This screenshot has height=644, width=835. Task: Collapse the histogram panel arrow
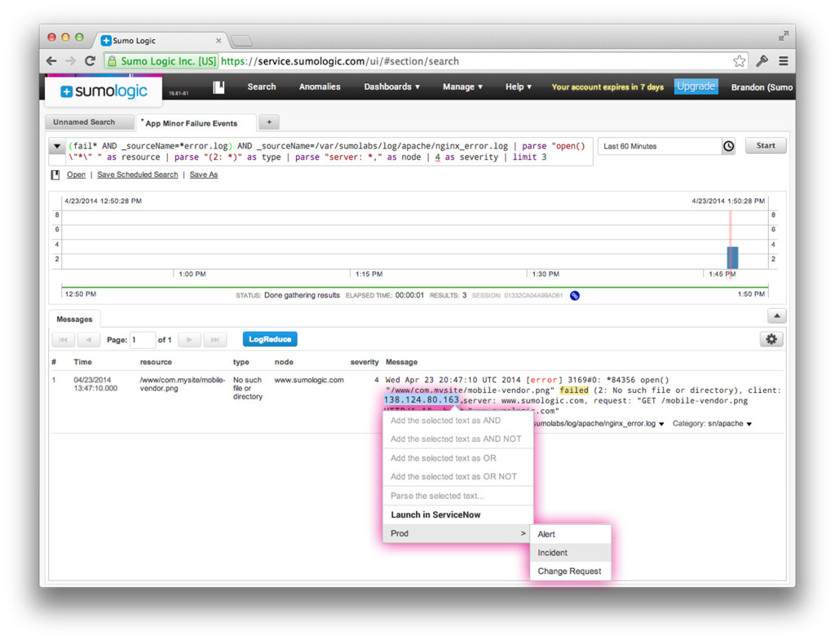[777, 316]
